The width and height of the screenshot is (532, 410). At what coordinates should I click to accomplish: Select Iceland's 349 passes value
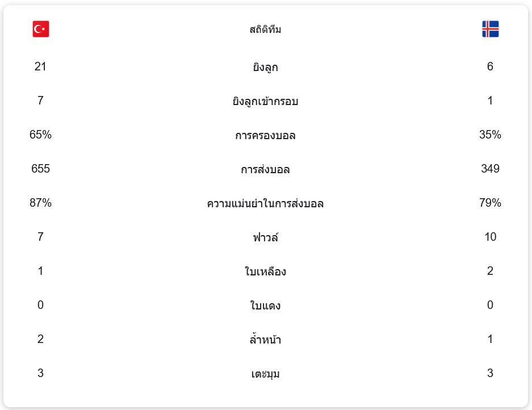[x=490, y=169]
